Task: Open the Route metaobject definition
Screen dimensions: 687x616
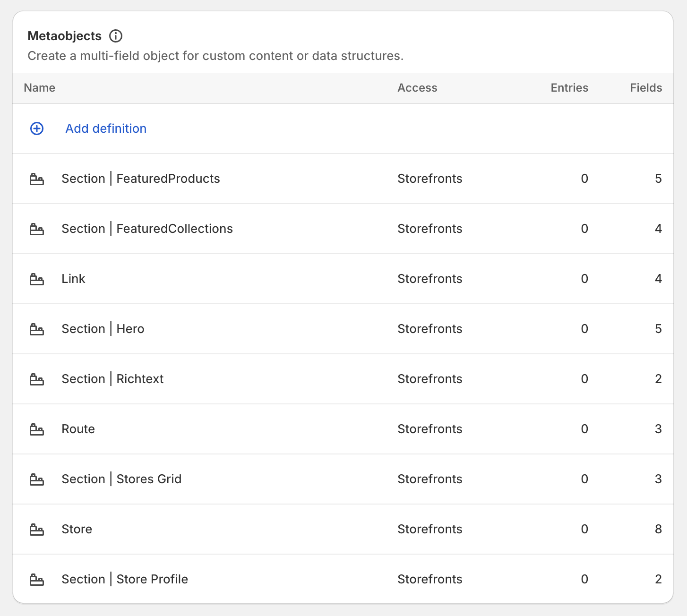Action: click(x=78, y=429)
